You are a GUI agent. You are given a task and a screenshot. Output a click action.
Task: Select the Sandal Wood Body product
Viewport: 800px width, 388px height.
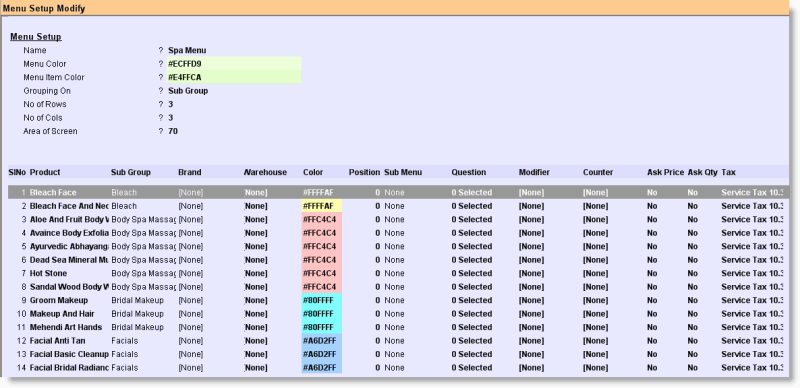[x=69, y=287]
